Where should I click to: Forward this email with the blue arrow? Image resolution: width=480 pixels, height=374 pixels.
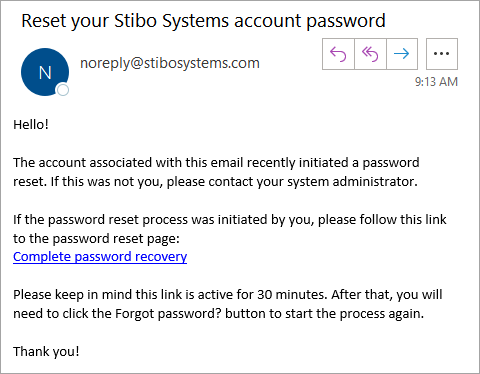402,54
